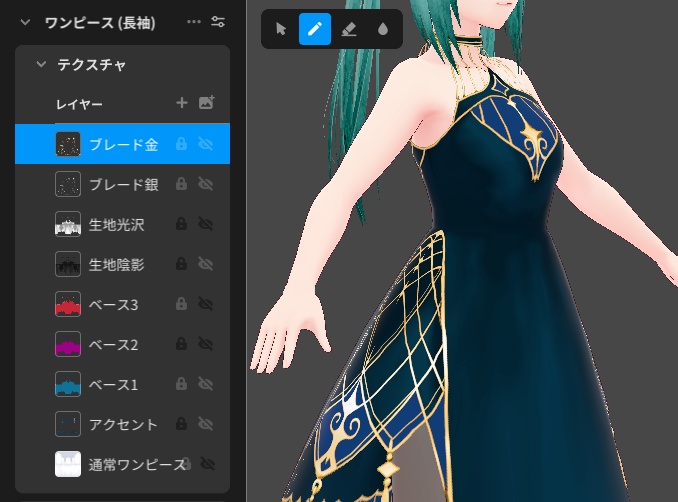Toggle visibility of 生地光沢 layer

pos(206,224)
